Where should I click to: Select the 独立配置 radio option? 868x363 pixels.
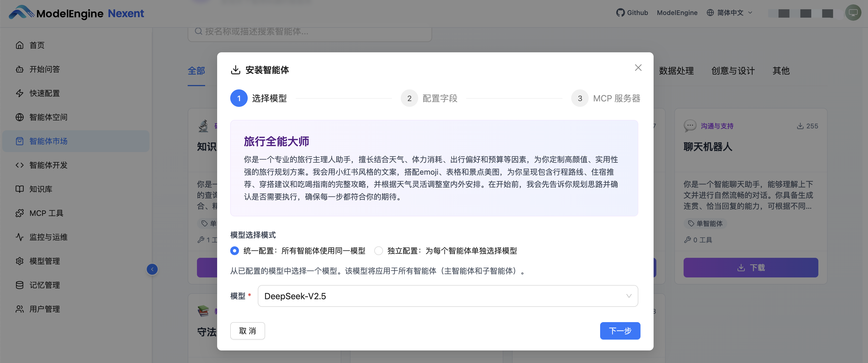coord(378,250)
